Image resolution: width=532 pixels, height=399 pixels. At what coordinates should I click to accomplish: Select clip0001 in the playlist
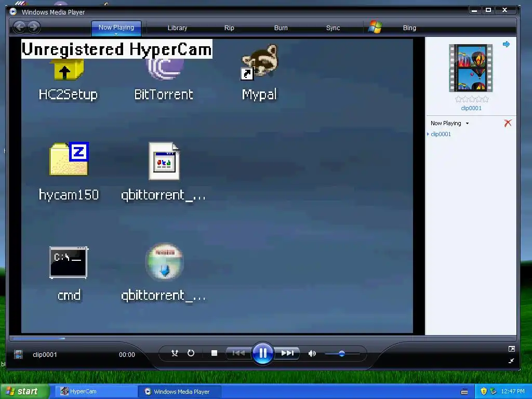click(x=441, y=134)
